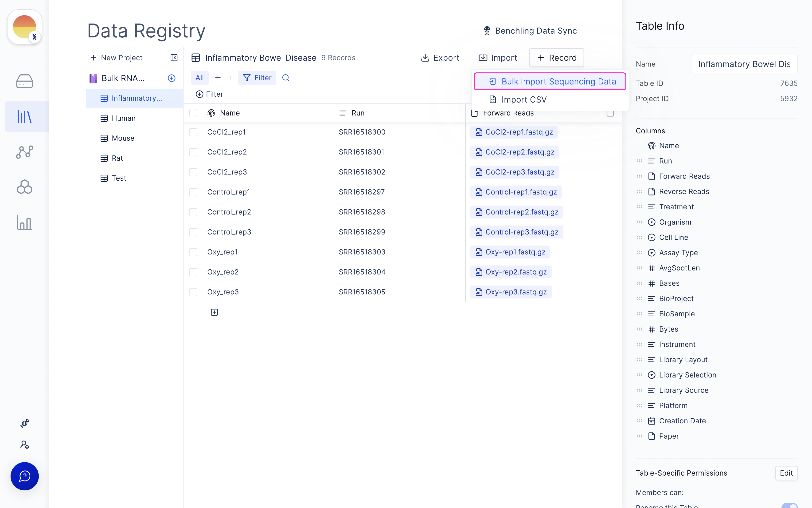
Task: Open the Mouse table
Action: click(135, 138)
